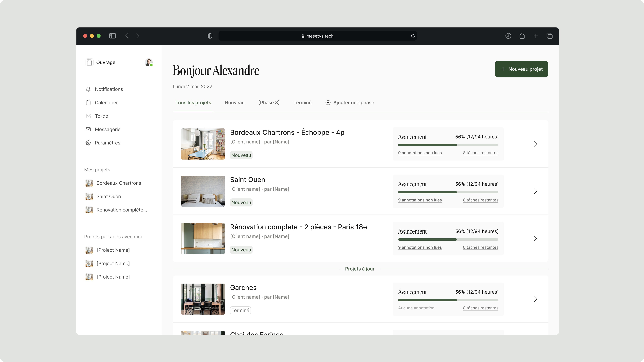644x362 pixels.
Task: Click the Garches progress bar
Action: pos(448,300)
